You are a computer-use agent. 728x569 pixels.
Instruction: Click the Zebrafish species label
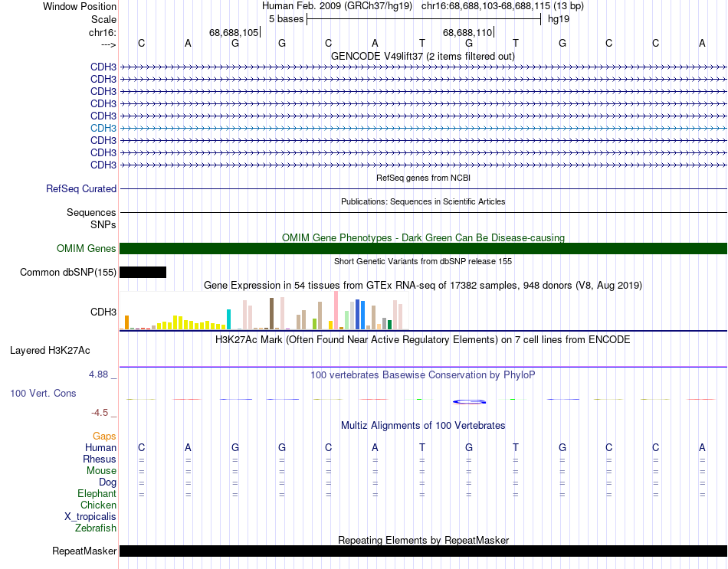point(96,528)
